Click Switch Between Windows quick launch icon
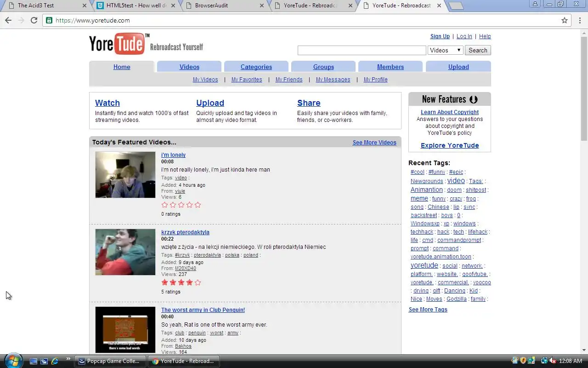This screenshot has height=368, width=588. coord(44,361)
